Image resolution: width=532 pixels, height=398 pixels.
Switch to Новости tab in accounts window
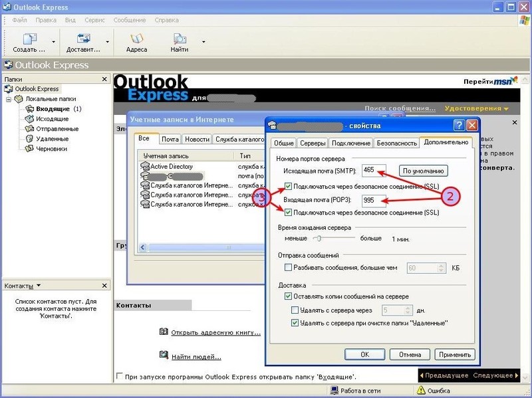[x=197, y=140]
